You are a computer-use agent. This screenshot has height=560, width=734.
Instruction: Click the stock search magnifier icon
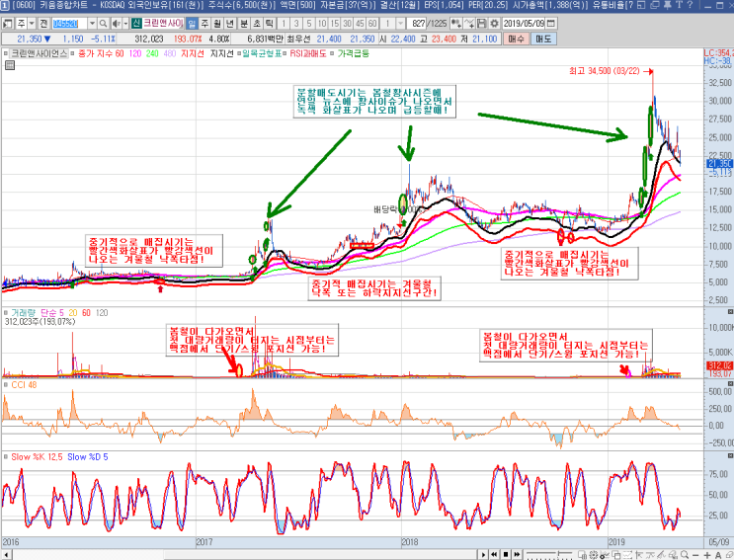(103, 24)
